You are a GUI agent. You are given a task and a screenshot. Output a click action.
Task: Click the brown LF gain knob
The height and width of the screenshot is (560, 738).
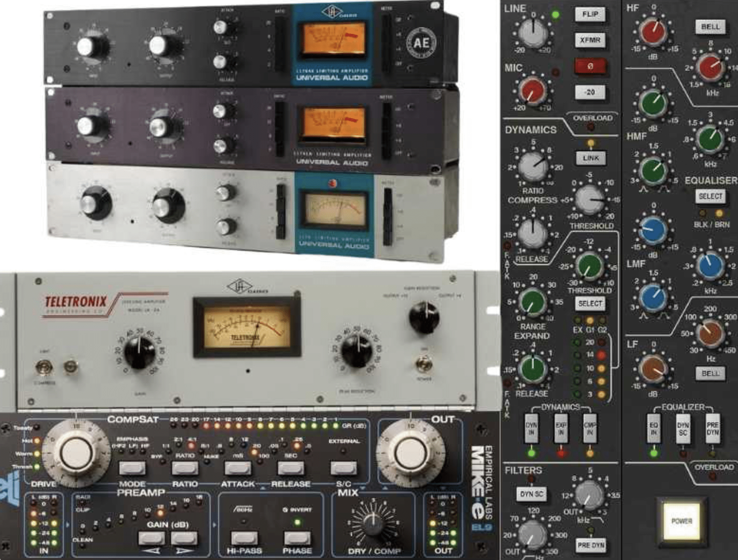[654, 369]
